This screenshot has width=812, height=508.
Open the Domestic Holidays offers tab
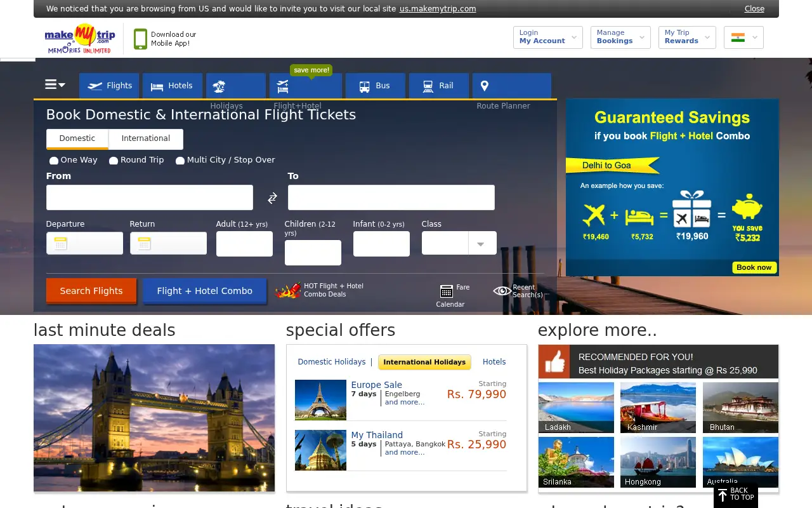pos(332,362)
